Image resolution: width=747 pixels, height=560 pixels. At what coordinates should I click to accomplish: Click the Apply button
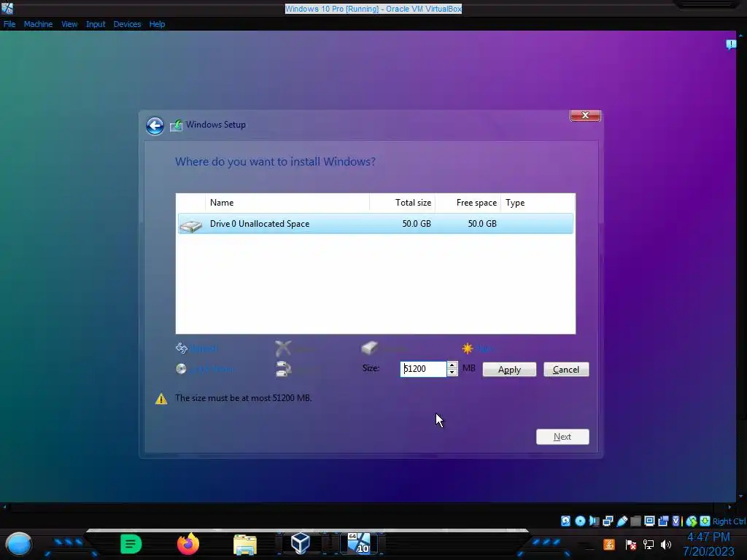pos(509,370)
